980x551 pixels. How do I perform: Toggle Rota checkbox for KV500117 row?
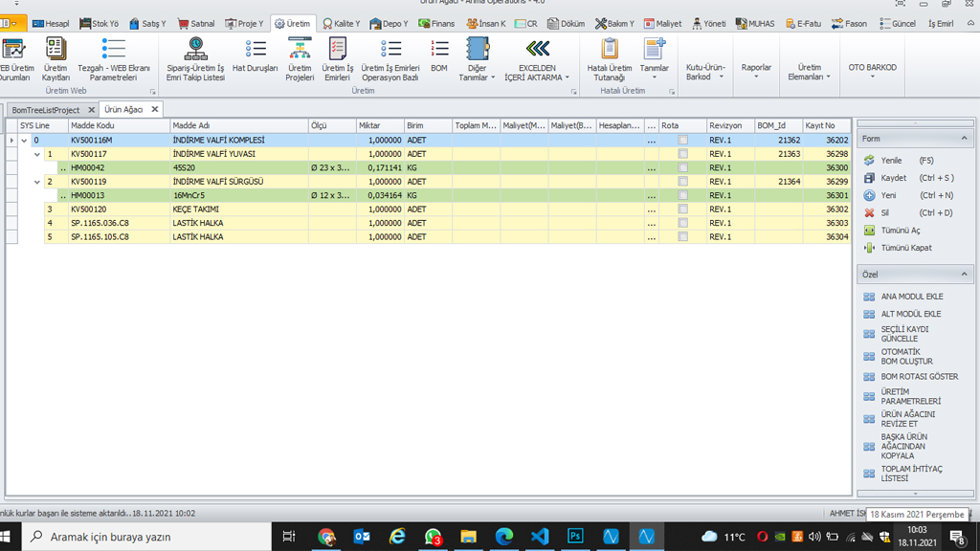(x=682, y=154)
